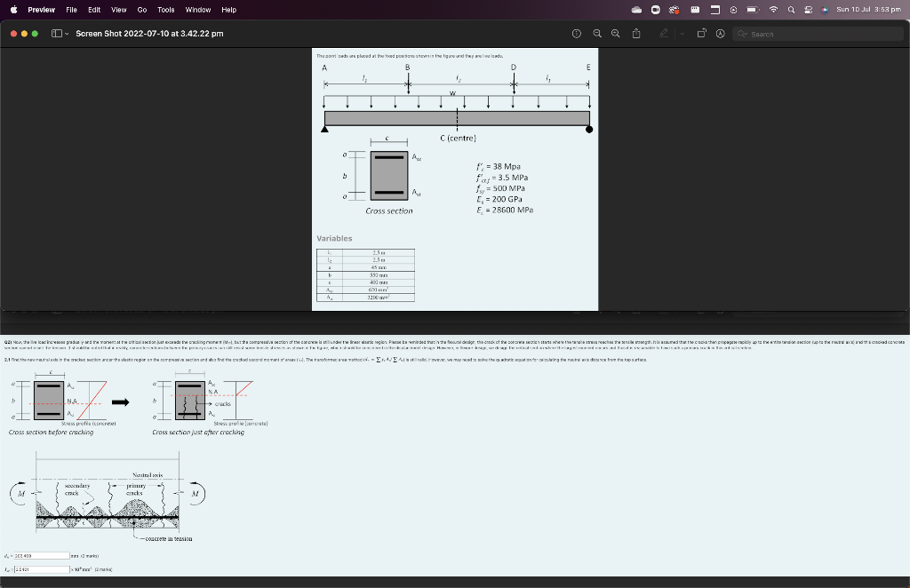The height and width of the screenshot is (588, 910).
Task: Activate Siri from the menu bar
Action: (825, 10)
